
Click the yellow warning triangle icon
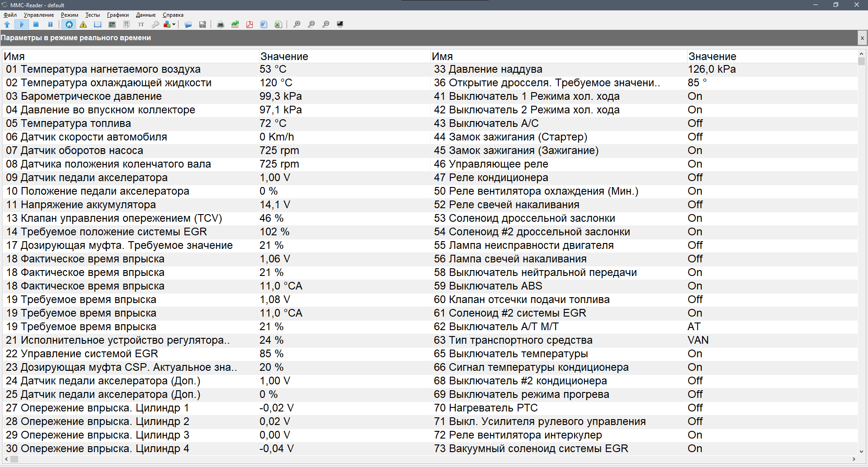pos(83,24)
